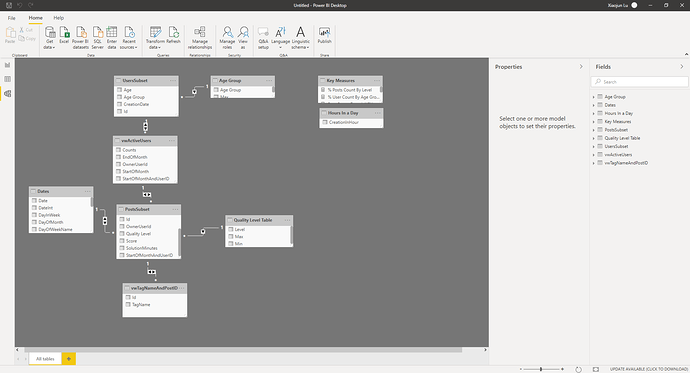Open Quality Level Table options menu

point(287,220)
